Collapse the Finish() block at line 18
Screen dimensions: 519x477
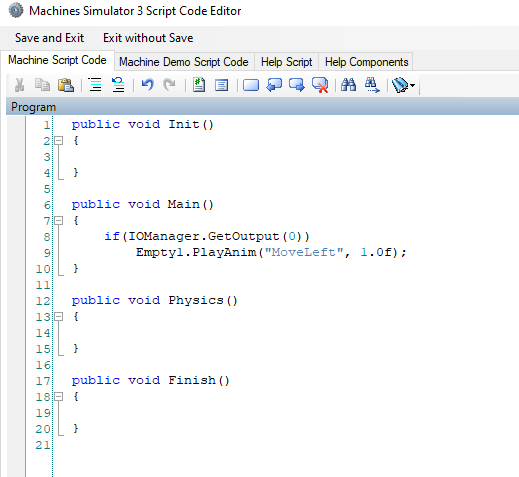pyautogui.click(x=59, y=397)
